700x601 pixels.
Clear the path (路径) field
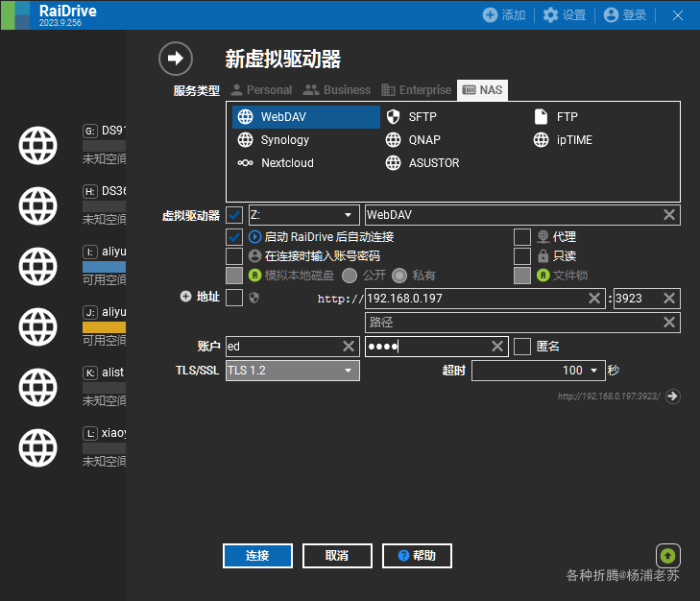pyautogui.click(x=668, y=322)
